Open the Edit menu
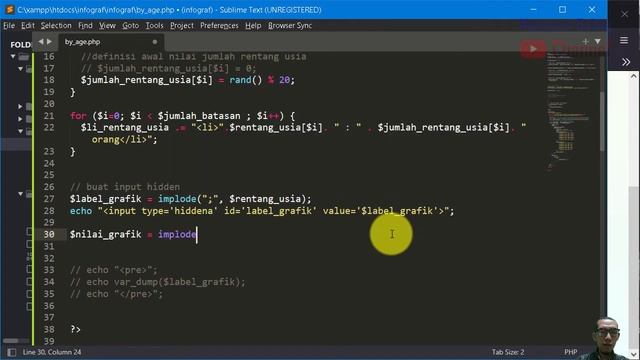640x360 pixels. coord(28,25)
